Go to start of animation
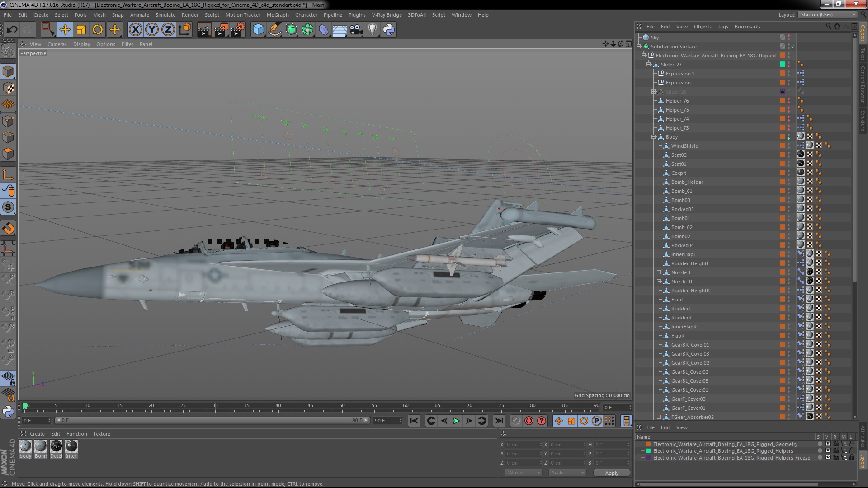868x488 pixels. click(414, 421)
